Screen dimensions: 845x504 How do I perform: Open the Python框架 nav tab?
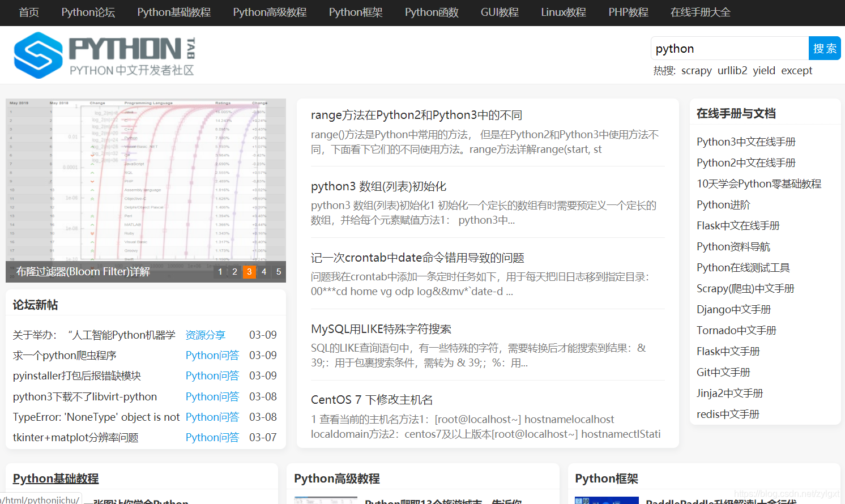(356, 12)
